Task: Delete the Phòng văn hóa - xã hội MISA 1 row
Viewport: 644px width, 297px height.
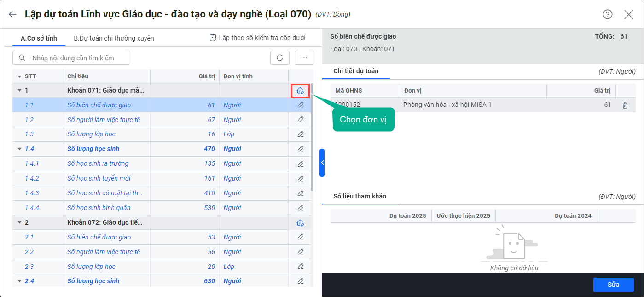Action: coord(625,105)
